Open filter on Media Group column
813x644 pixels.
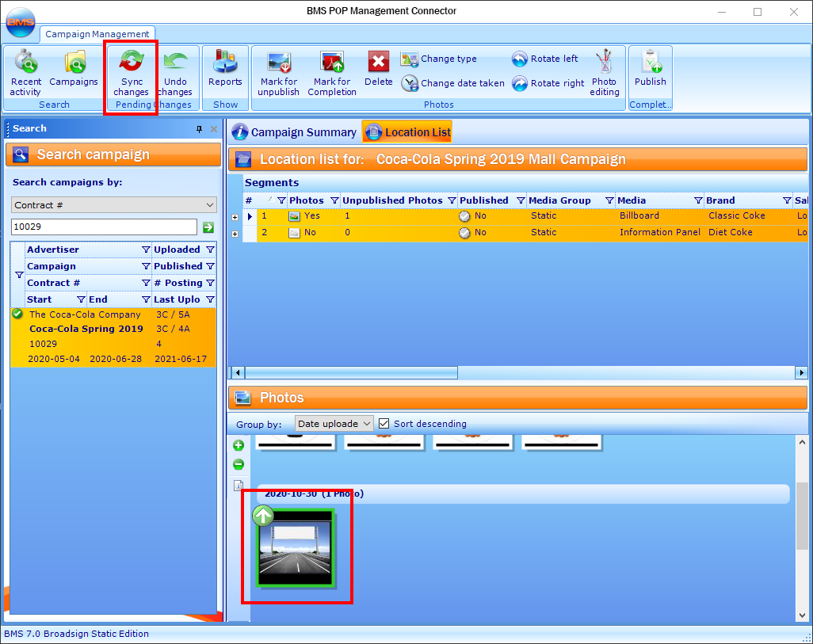(609, 200)
